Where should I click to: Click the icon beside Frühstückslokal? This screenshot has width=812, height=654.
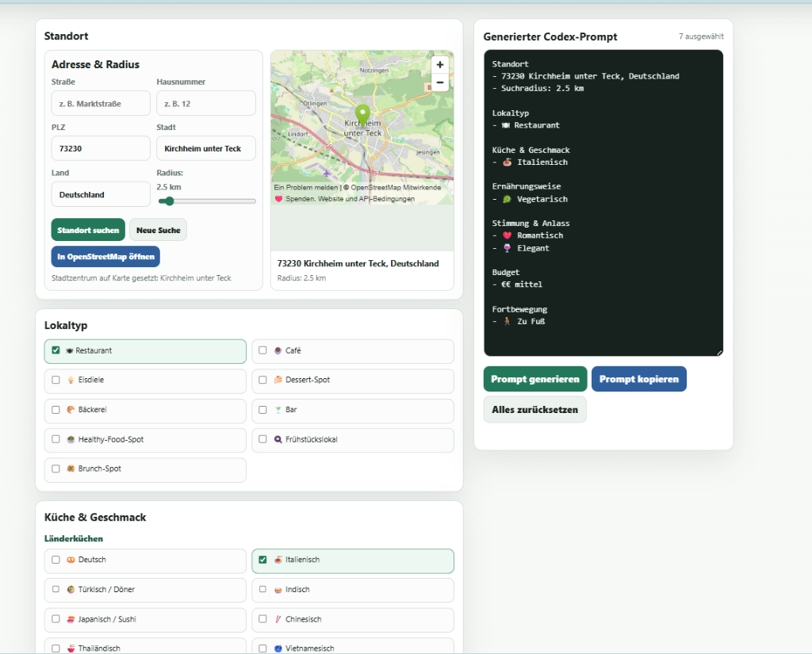(x=278, y=439)
